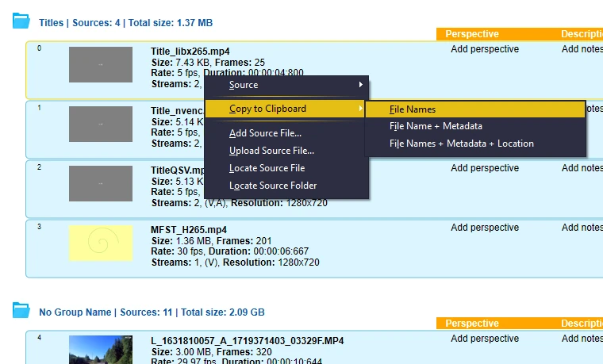Expand the Copy to Clipboard submenu arrow

click(361, 109)
